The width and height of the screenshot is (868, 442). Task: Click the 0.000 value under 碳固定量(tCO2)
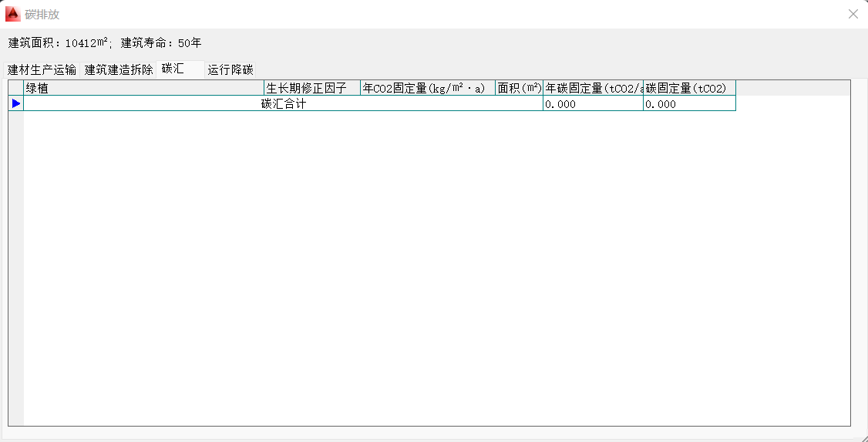tap(688, 103)
